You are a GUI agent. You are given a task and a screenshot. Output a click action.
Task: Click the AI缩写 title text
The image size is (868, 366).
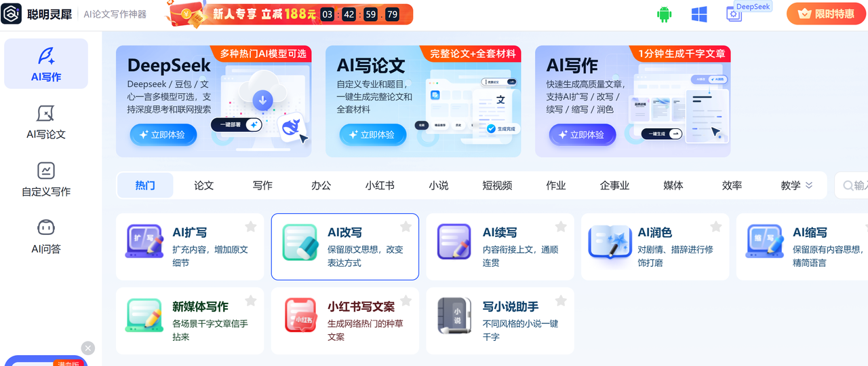tap(810, 232)
